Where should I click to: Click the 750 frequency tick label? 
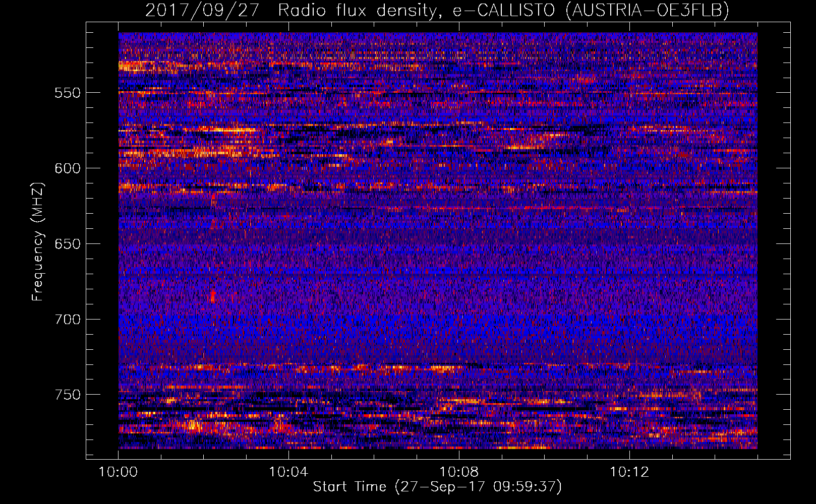68,395
